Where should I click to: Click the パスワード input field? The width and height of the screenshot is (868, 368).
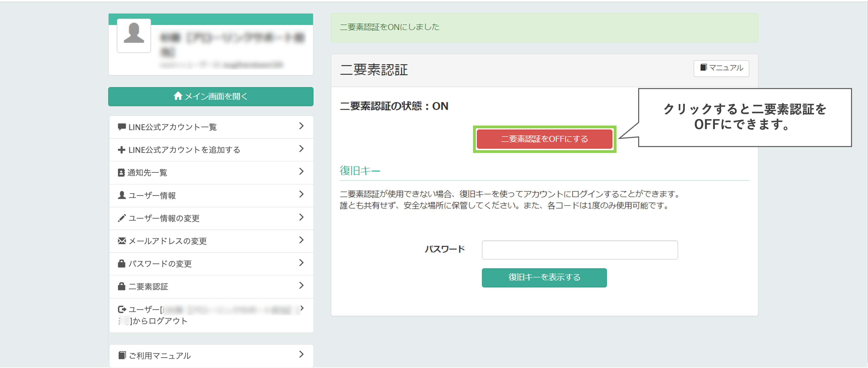point(580,250)
